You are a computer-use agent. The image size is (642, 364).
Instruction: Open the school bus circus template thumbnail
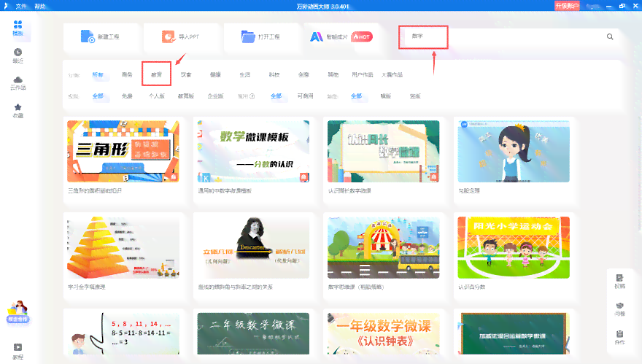[383, 247]
